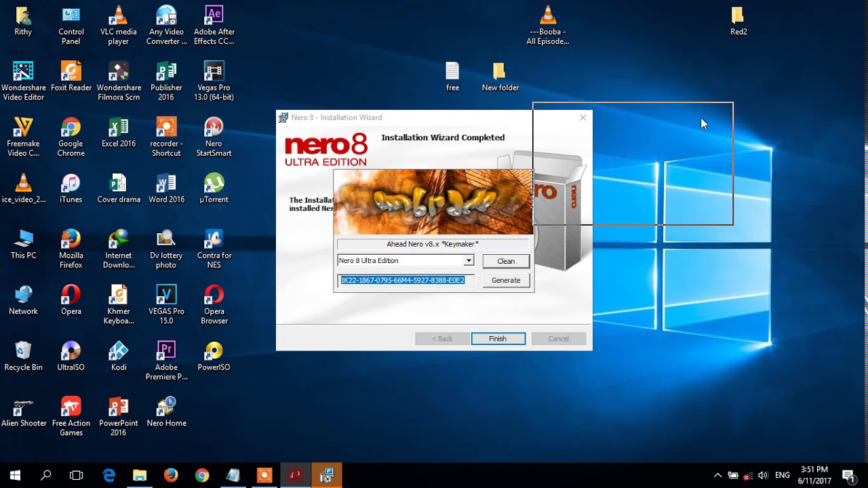This screenshot has height=488, width=868.
Task: Cancel the Nero 8 Installation Wizard
Action: 558,338
